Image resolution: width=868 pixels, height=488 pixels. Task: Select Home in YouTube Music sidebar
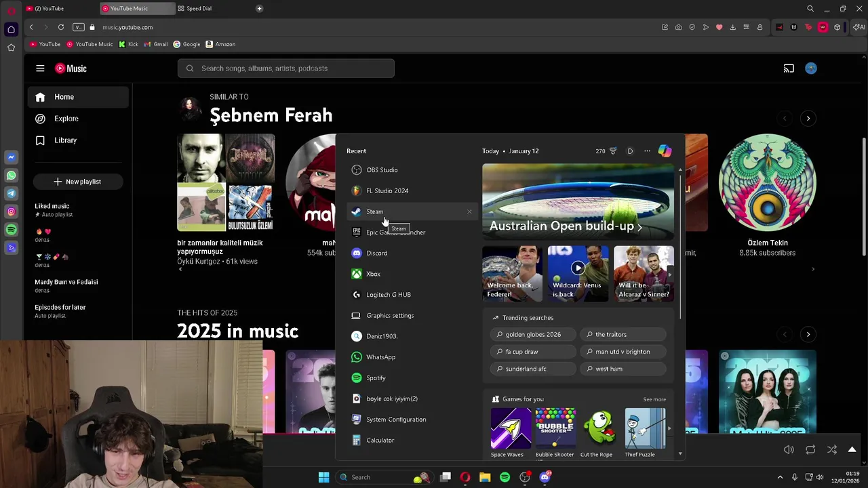[78, 97]
